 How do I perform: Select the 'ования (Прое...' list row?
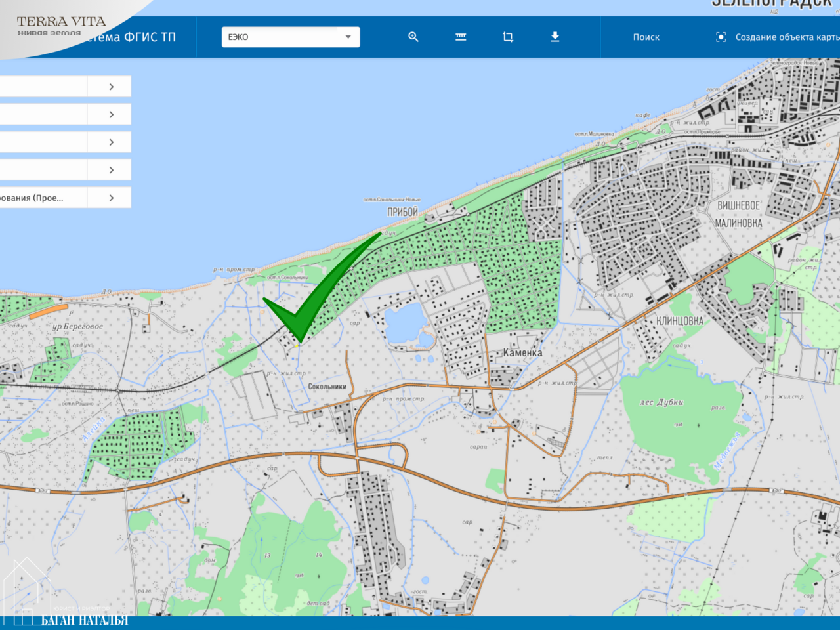click(x=64, y=198)
